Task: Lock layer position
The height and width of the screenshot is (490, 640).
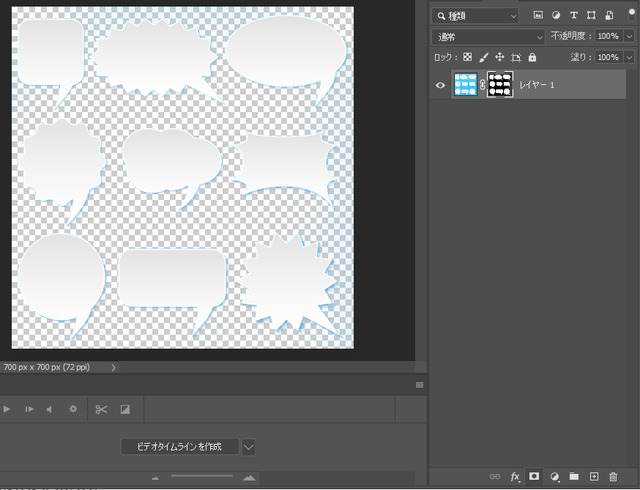Action: pyautogui.click(x=500, y=57)
